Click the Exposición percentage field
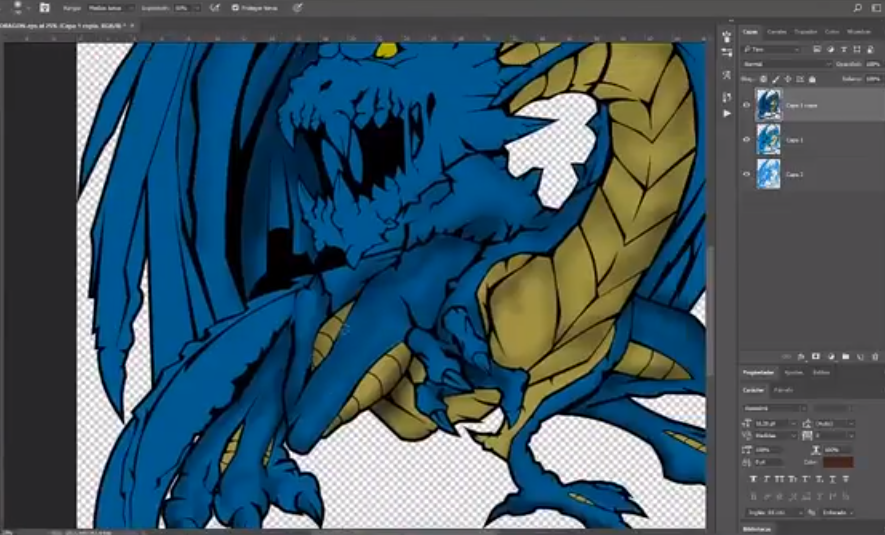The height and width of the screenshot is (535, 885). pos(183,8)
